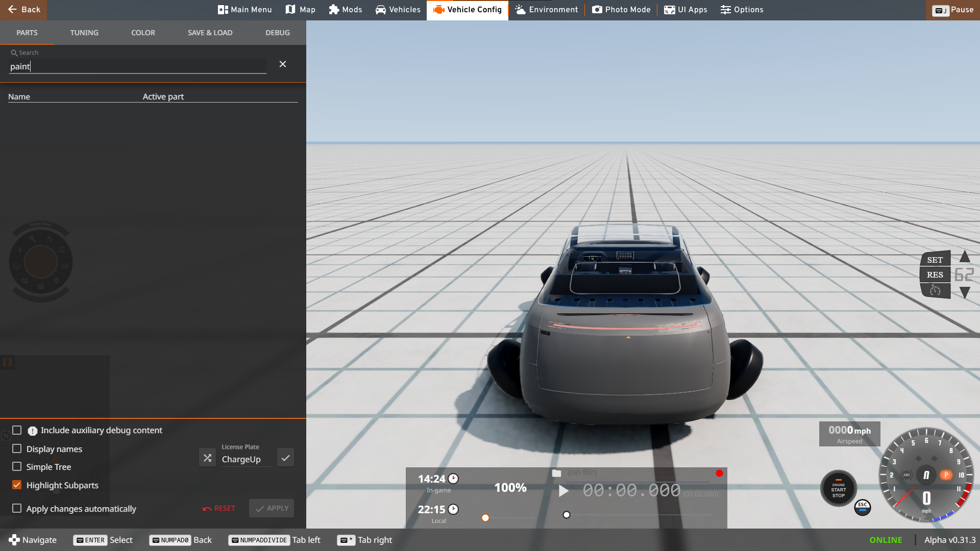Open the Main Menu
This screenshot has height=551, width=980.
[x=245, y=10]
